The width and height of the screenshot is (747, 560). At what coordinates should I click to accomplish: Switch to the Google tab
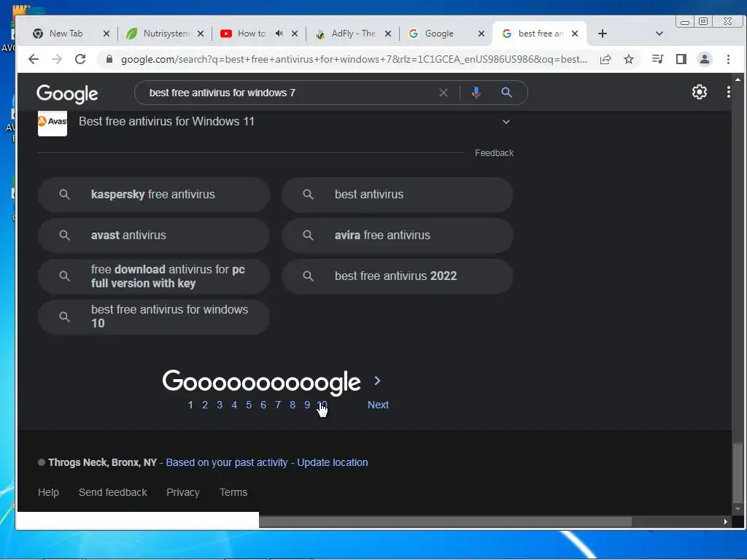click(440, 34)
